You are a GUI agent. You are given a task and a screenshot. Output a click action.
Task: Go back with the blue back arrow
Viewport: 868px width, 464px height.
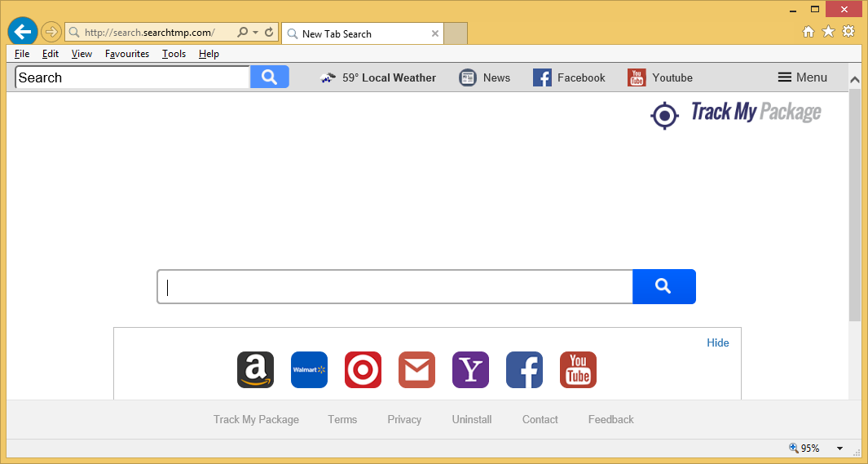[x=23, y=32]
